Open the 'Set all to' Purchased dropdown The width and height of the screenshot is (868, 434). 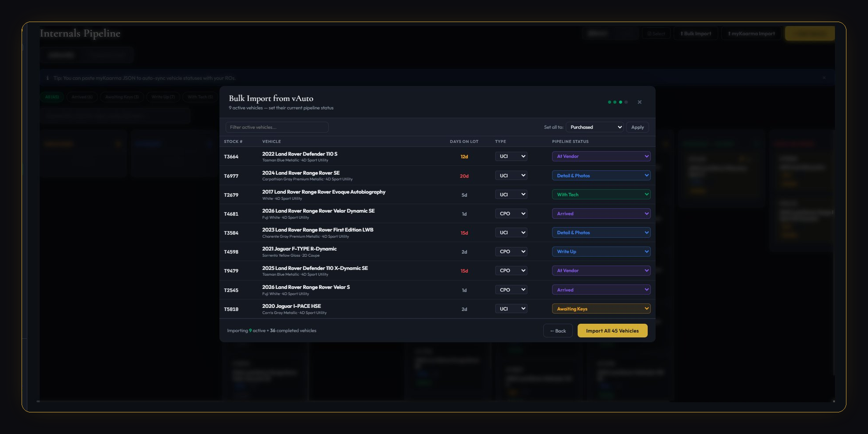594,127
